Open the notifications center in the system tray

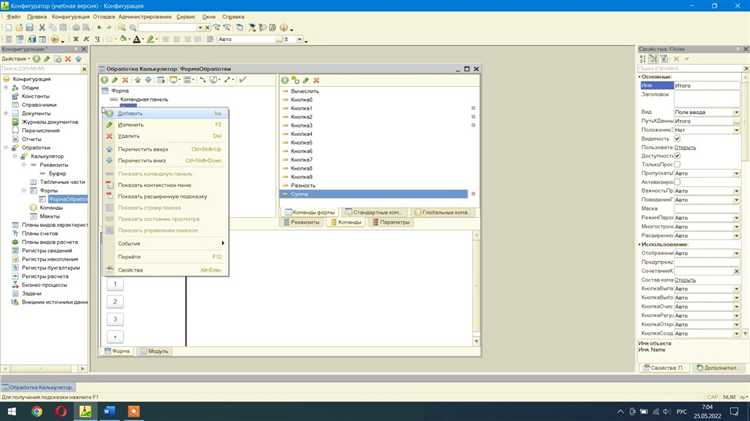(x=734, y=411)
